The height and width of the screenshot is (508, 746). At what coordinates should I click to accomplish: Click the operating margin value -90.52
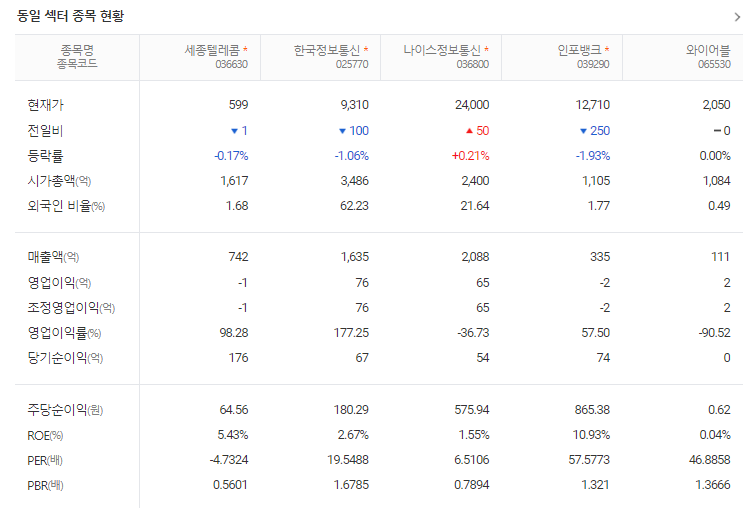(714, 333)
